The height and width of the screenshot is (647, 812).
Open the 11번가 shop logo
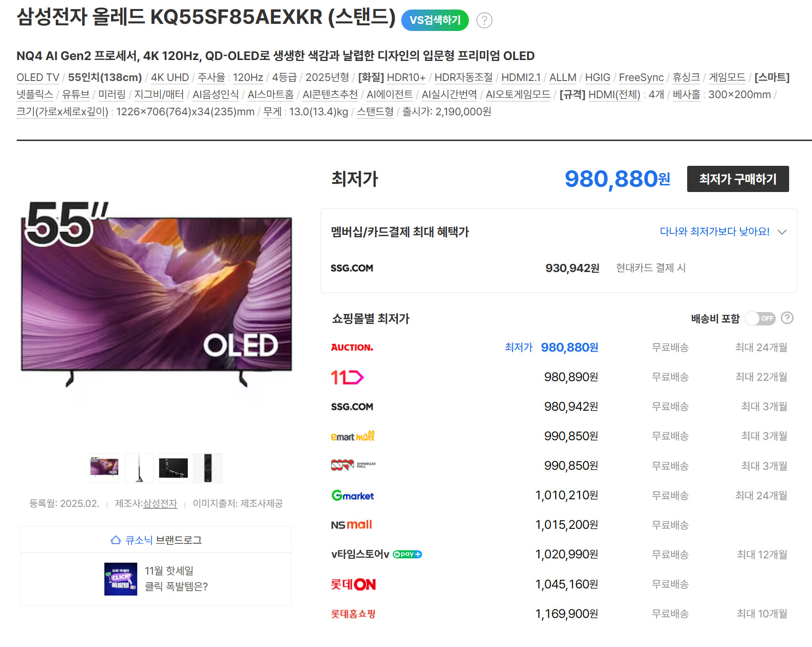point(347,377)
